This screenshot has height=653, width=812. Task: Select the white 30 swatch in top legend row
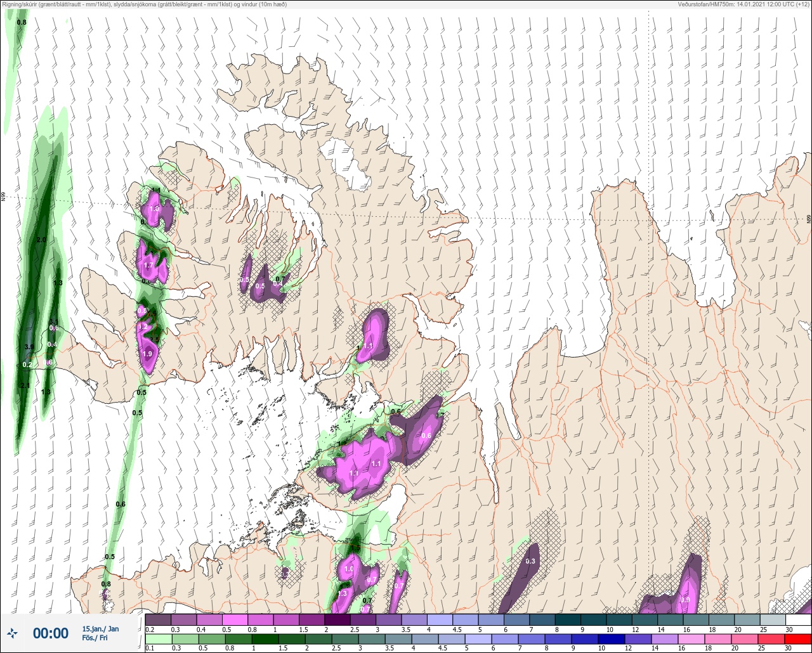click(799, 619)
